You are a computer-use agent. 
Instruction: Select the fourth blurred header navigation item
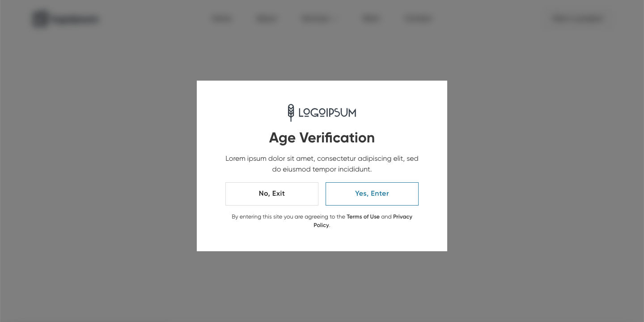[x=371, y=18]
